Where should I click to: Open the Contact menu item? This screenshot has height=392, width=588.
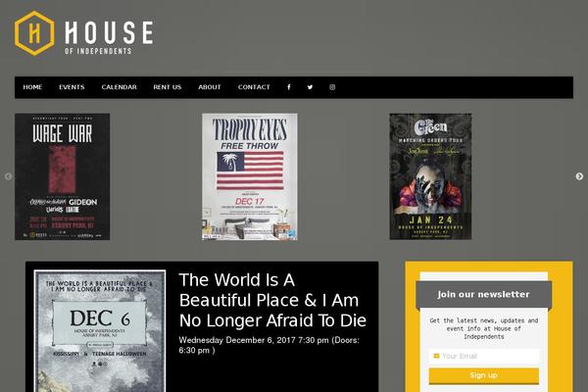pos(254,87)
